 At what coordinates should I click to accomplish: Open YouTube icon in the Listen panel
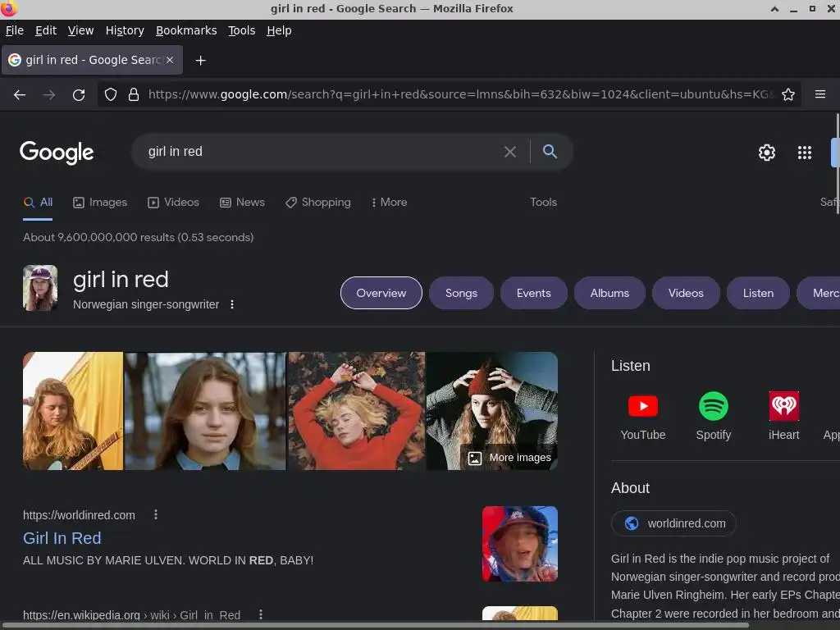pyautogui.click(x=643, y=406)
